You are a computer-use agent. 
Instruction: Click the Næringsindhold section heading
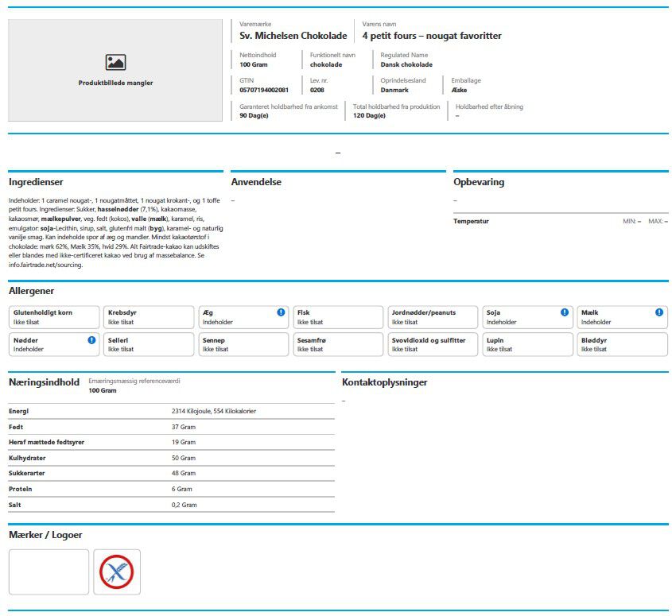coord(45,382)
